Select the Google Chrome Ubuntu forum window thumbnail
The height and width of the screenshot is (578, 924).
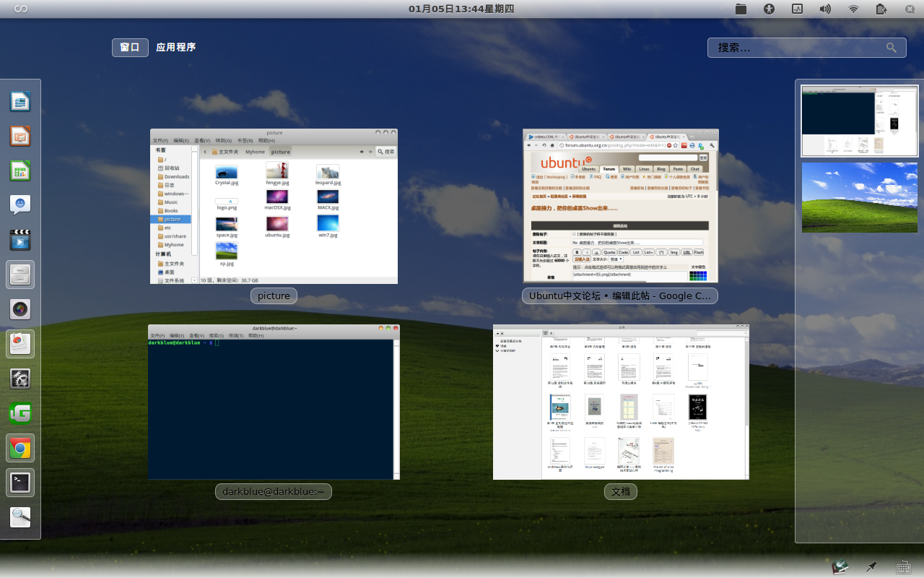[x=621, y=206]
